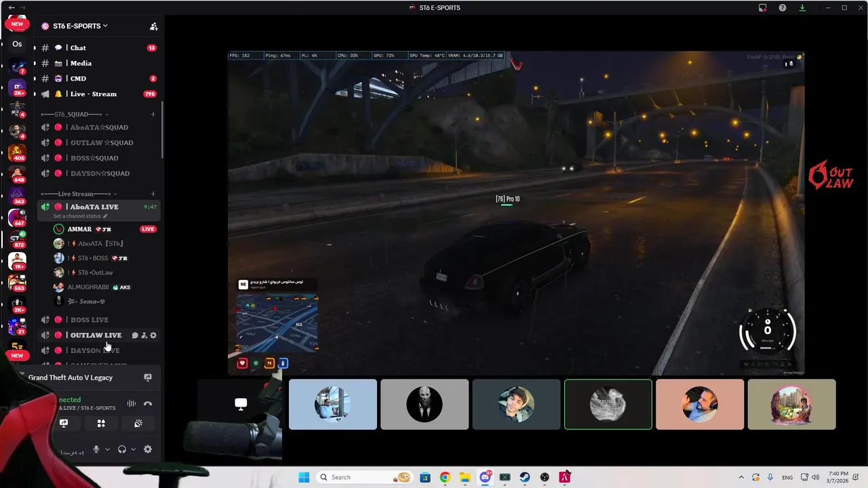Open the Windows Start menu
868x488 pixels.
304,477
